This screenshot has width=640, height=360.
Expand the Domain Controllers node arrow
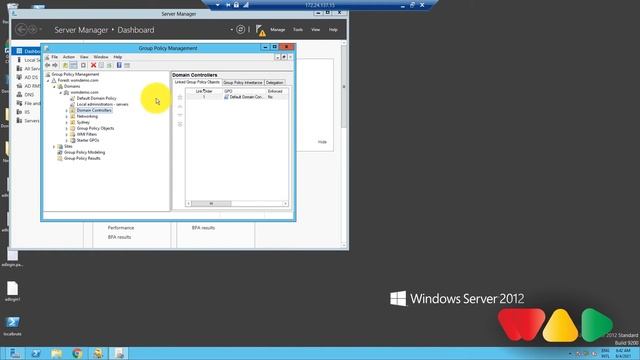click(67, 111)
